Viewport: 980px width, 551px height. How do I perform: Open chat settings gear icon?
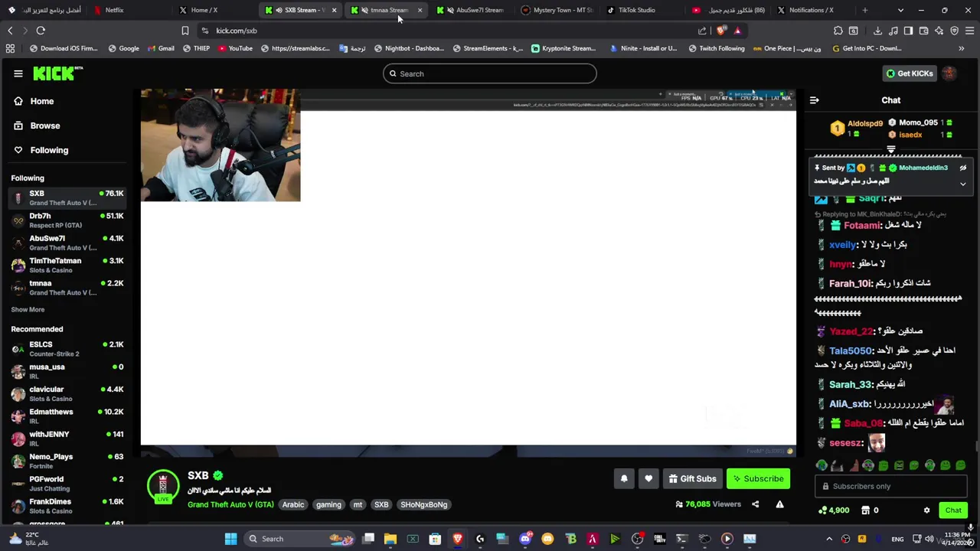[x=926, y=510]
